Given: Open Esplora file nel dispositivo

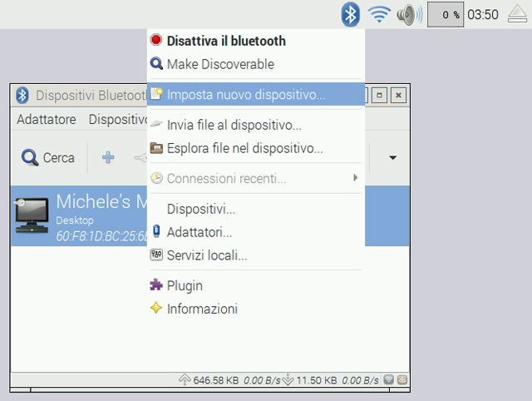Looking at the screenshot, I should pyautogui.click(x=244, y=149).
